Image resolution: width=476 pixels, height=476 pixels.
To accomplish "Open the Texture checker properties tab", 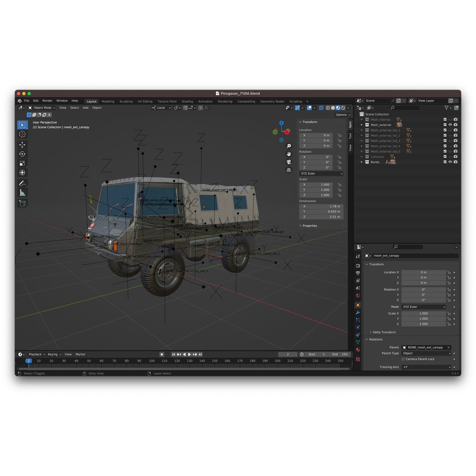I will (x=358, y=360).
